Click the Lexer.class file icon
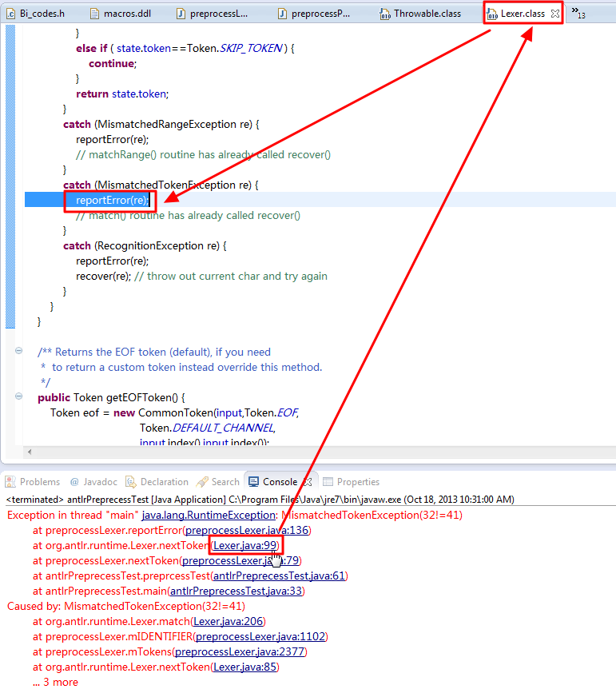The image size is (616, 697). pos(492,14)
